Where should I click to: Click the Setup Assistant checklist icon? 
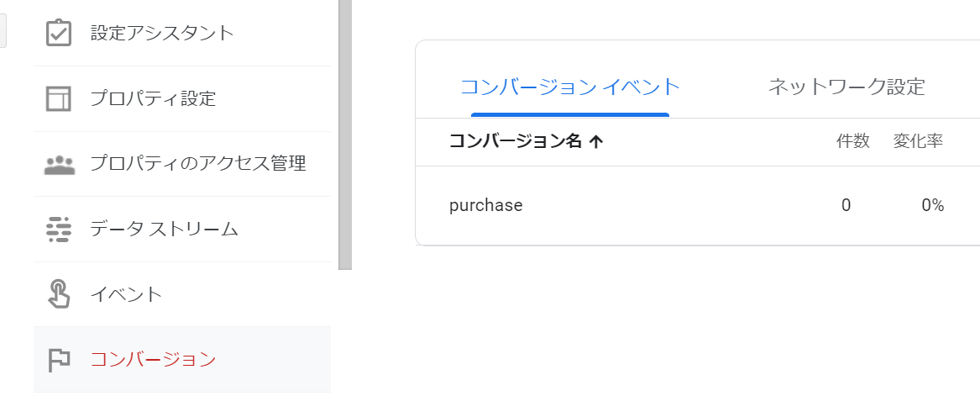pyautogui.click(x=58, y=34)
